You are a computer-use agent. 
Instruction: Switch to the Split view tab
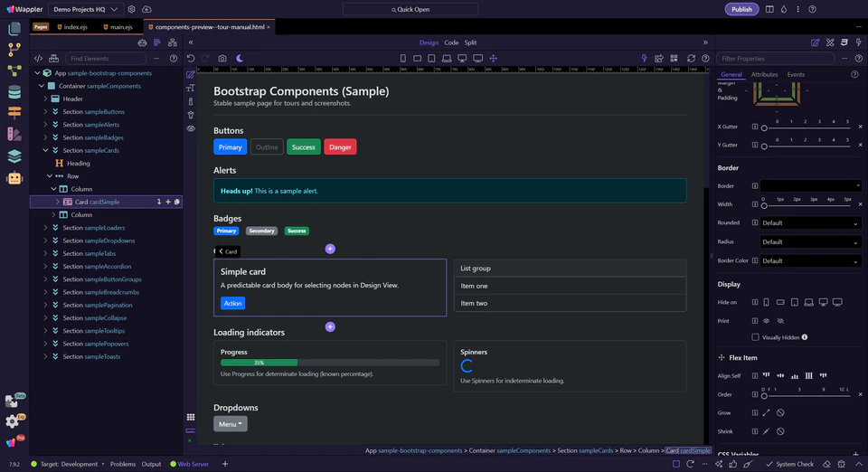tap(470, 42)
